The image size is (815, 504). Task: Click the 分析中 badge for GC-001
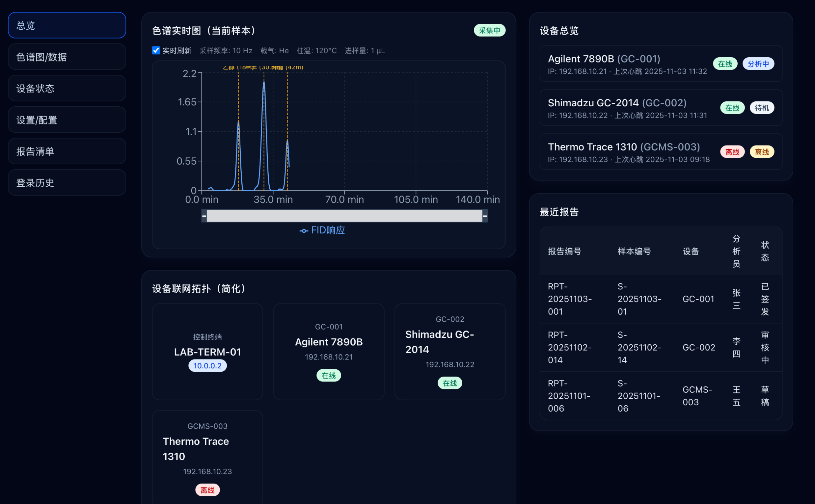coord(758,64)
